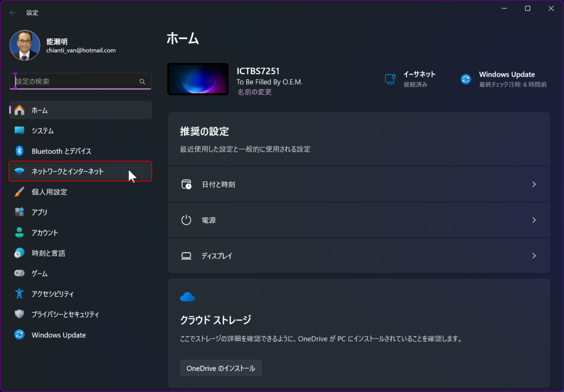The height and width of the screenshot is (392, 564).
Task: Expand the 日付と時刻 chevron
Action: [534, 184]
